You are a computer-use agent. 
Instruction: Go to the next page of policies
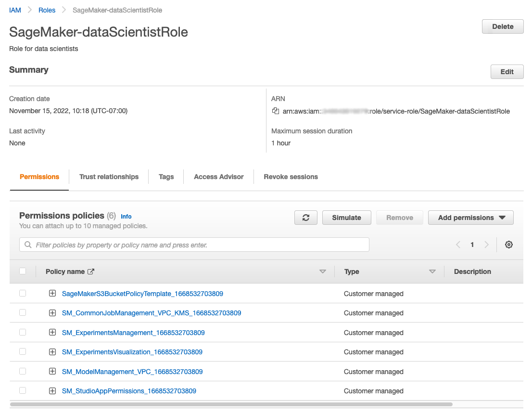click(486, 245)
